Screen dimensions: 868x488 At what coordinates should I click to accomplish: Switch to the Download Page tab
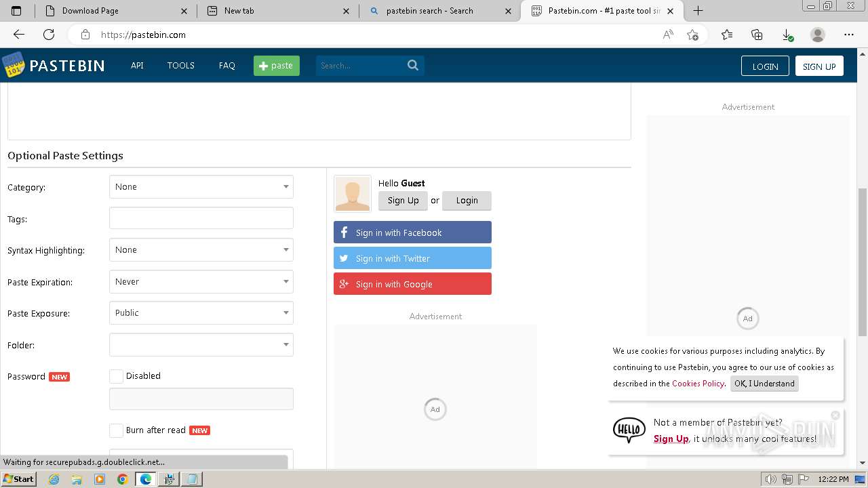pos(116,11)
